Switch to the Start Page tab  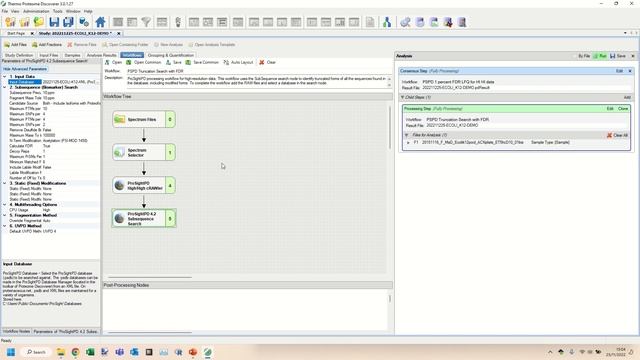click(x=16, y=33)
